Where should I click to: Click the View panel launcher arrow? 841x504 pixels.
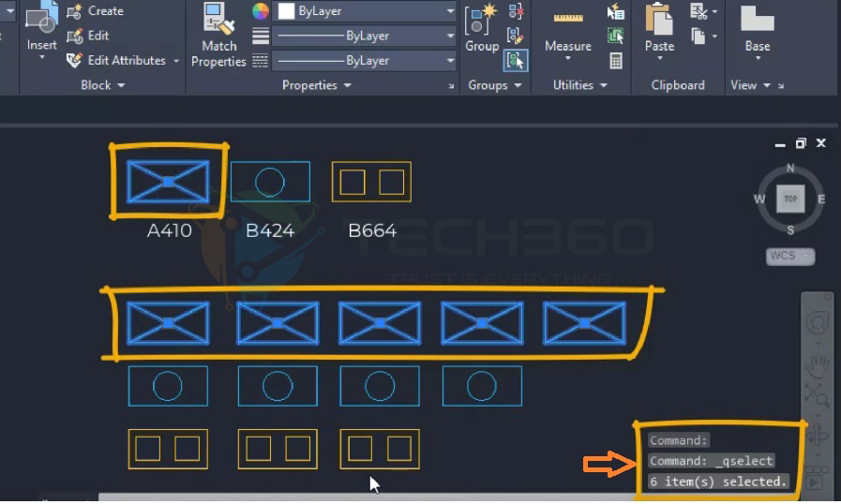click(x=781, y=86)
